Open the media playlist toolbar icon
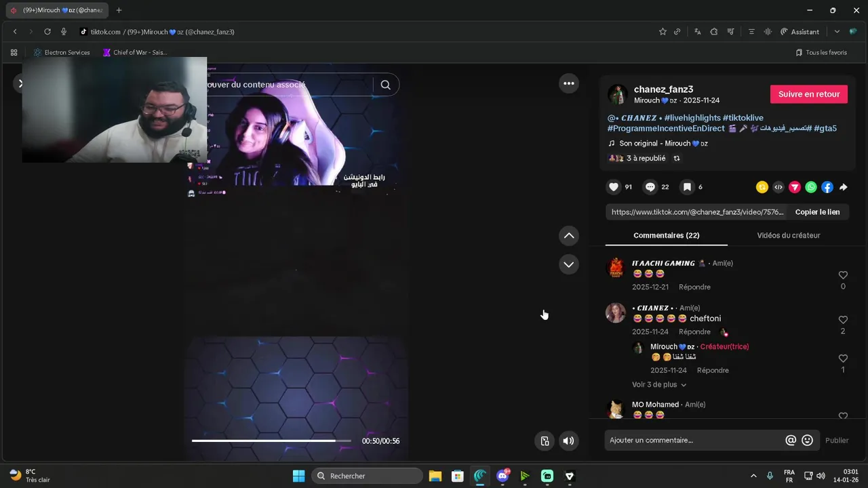The height and width of the screenshot is (488, 868). 730,32
